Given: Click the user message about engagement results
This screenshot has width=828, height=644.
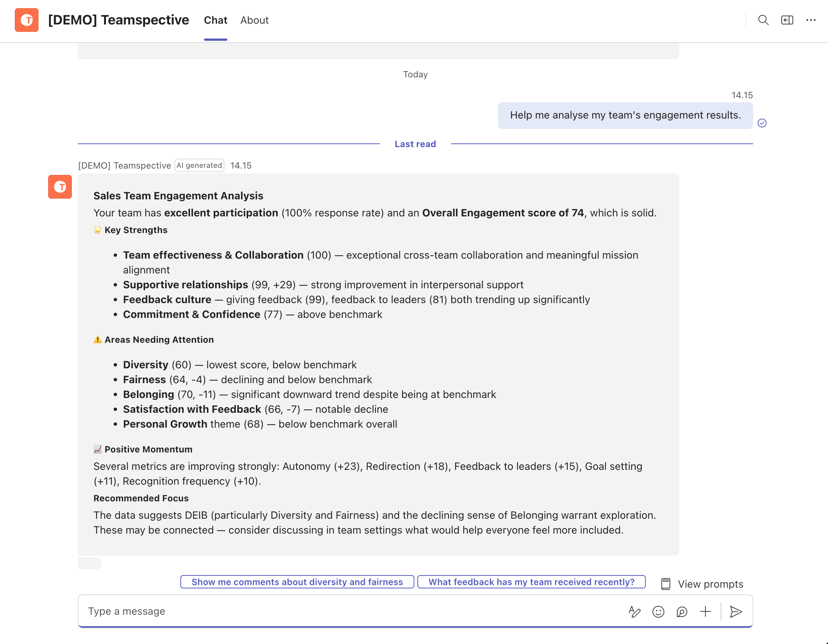Looking at the screenshot, I should pos(625,115).
